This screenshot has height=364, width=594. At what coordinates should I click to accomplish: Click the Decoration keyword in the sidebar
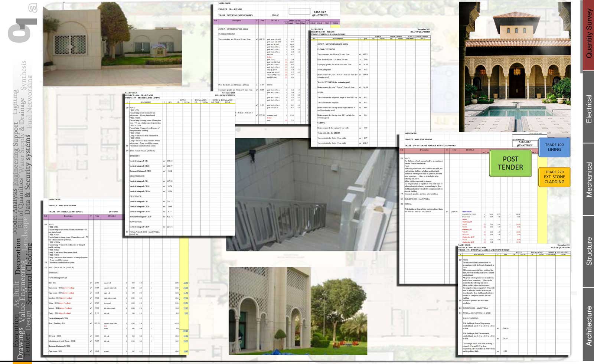[18, 256]
